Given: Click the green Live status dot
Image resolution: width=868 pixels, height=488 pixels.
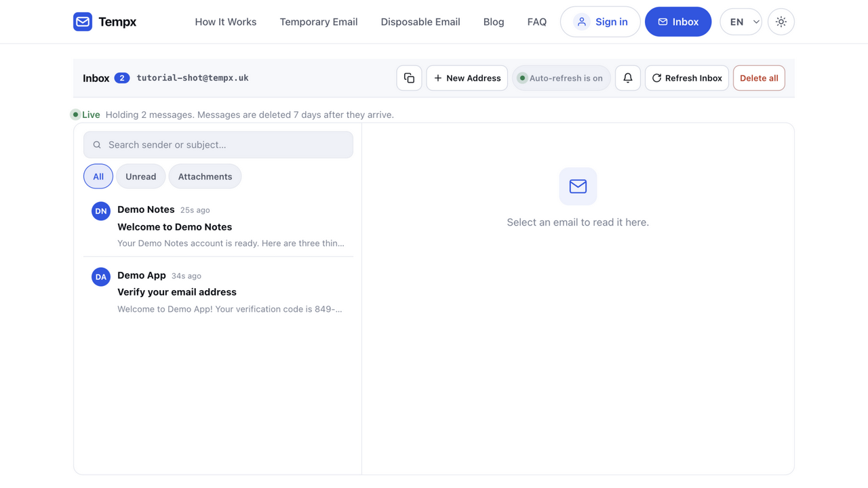Looking at the screenshot, I should pyautogui.click(x=76, y=115).
